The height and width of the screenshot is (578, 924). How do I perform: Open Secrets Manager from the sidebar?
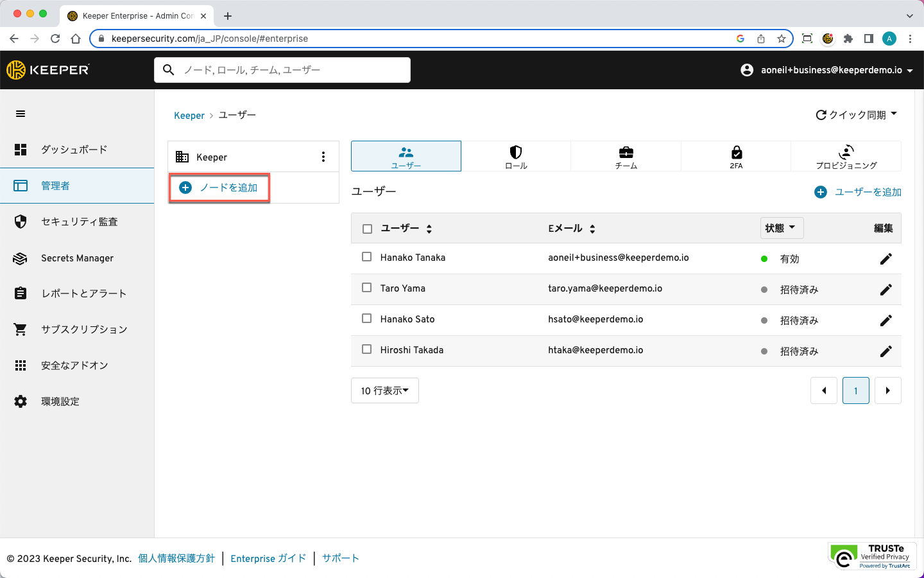pyautogui.click(x=77, y=258)
